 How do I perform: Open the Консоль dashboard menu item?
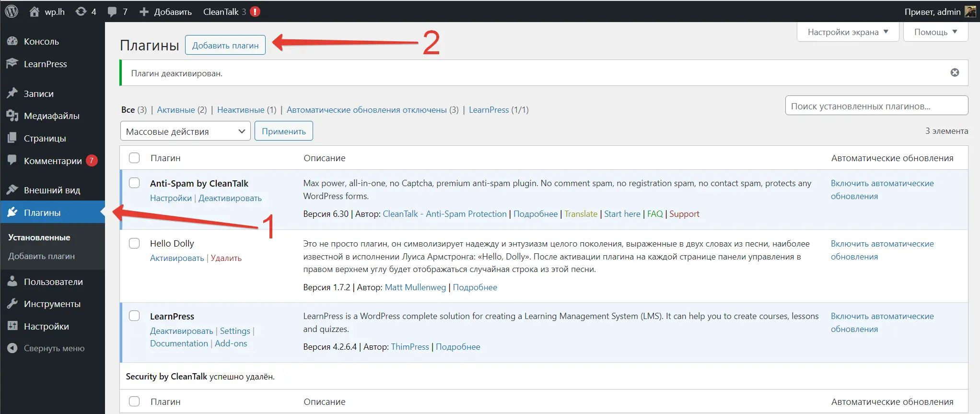41,42
